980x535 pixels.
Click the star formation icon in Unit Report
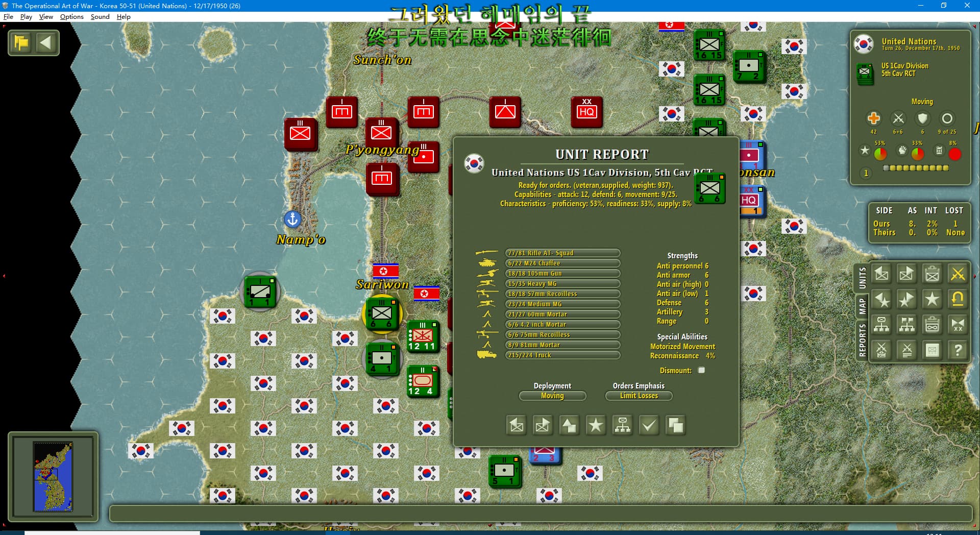click(596, 425)
